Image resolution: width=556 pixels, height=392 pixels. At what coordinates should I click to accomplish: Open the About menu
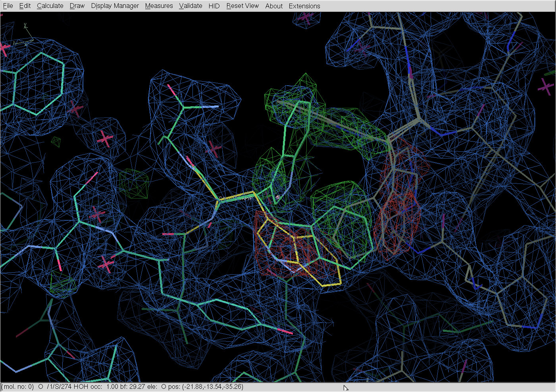pyautogui.click(x=274, y=6)
